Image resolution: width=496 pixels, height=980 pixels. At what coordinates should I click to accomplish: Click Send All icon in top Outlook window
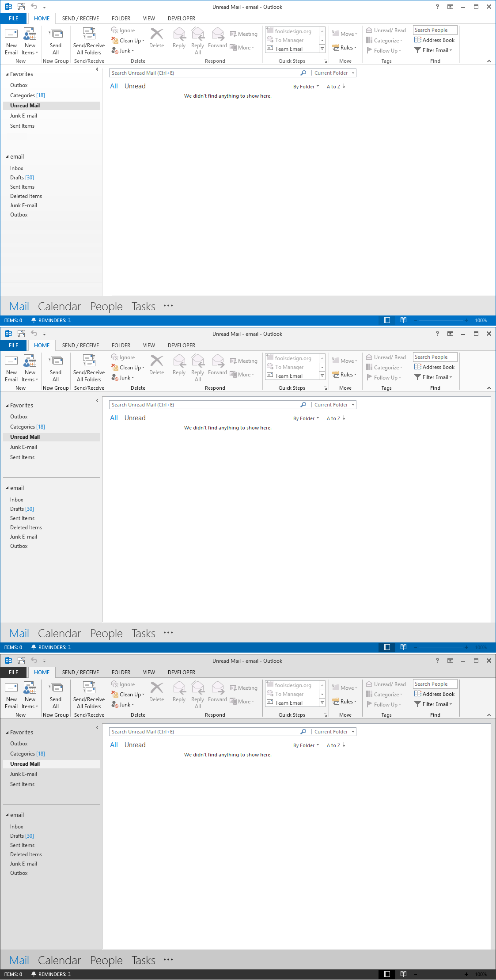[x=56, y=34]
